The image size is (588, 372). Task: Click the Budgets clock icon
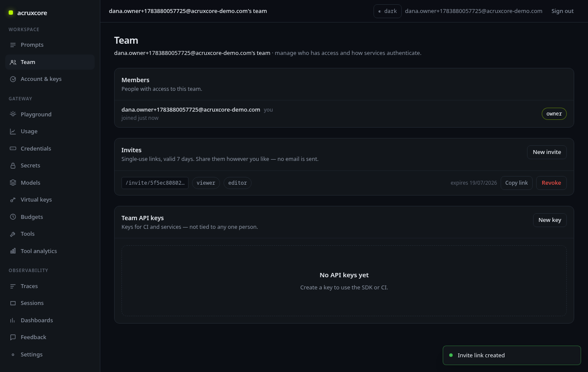[13, 217]
